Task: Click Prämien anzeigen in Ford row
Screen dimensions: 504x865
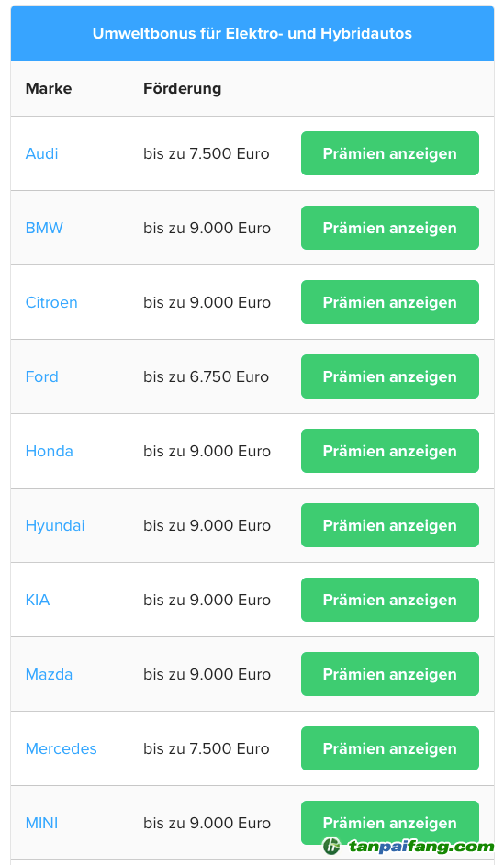Action: point(390,376)
